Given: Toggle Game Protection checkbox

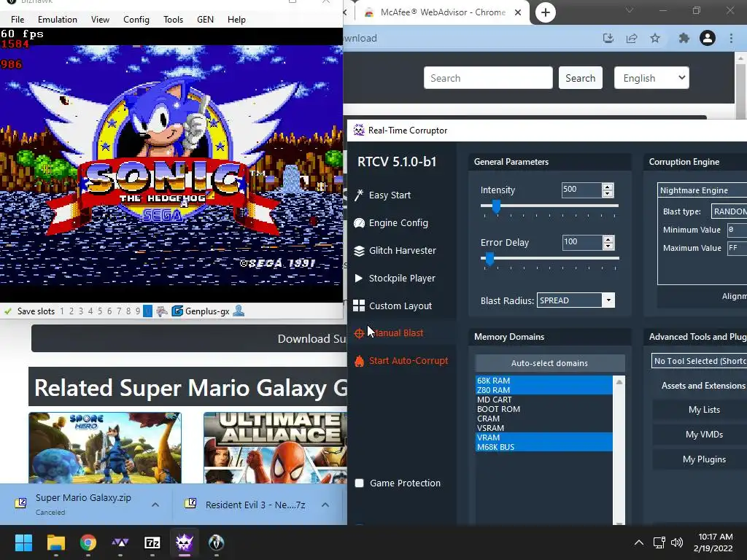Looking at the screenshot, I should [x=360, y=483].
